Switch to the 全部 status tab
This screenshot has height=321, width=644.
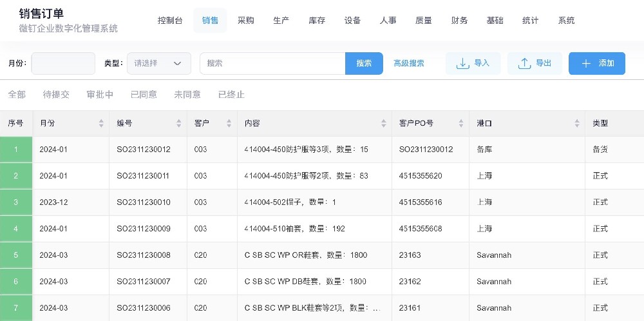17,95
